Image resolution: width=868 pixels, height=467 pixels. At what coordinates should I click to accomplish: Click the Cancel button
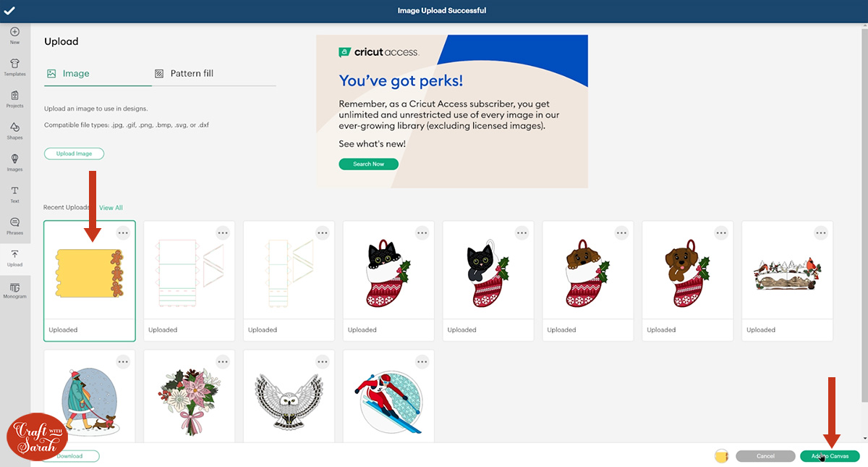click(765, 456)
